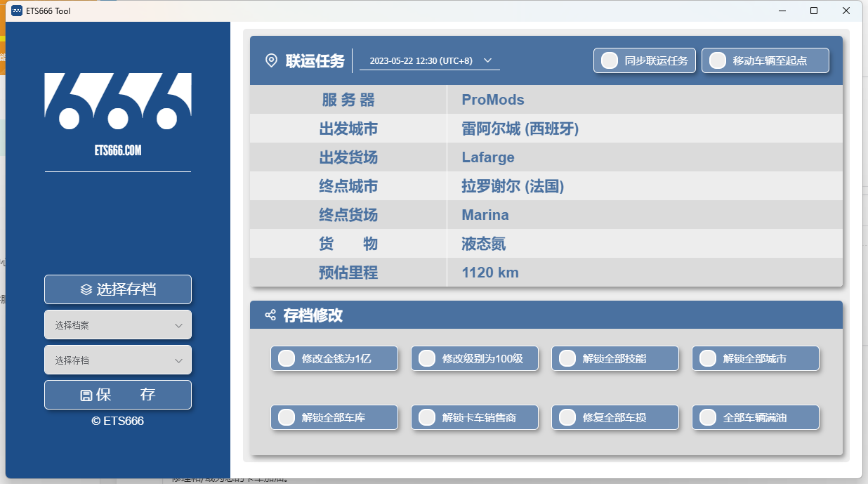868x484 pixels.
Task: Click the share icon beside 存档修改
Action: tap(270, 315)
